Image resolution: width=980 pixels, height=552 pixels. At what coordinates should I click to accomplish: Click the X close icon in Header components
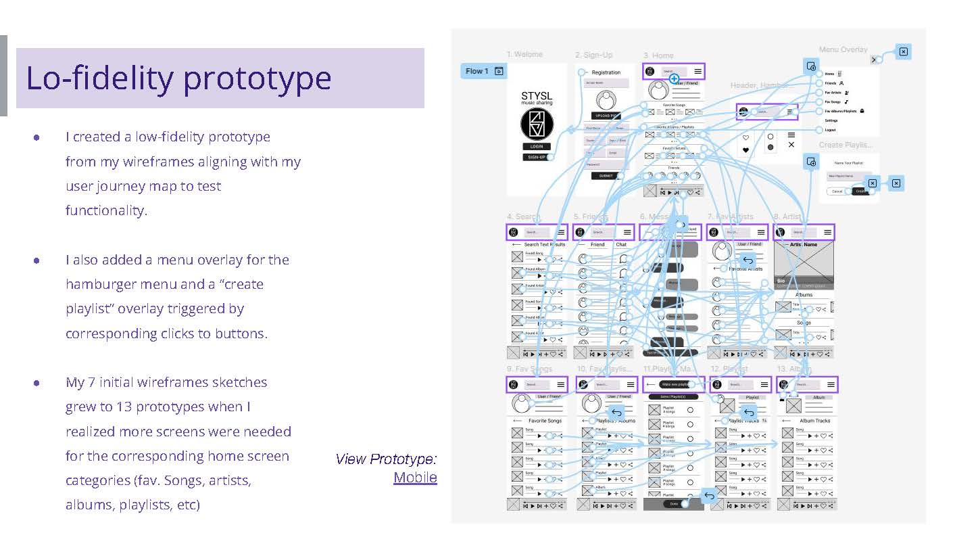point(791,145)
